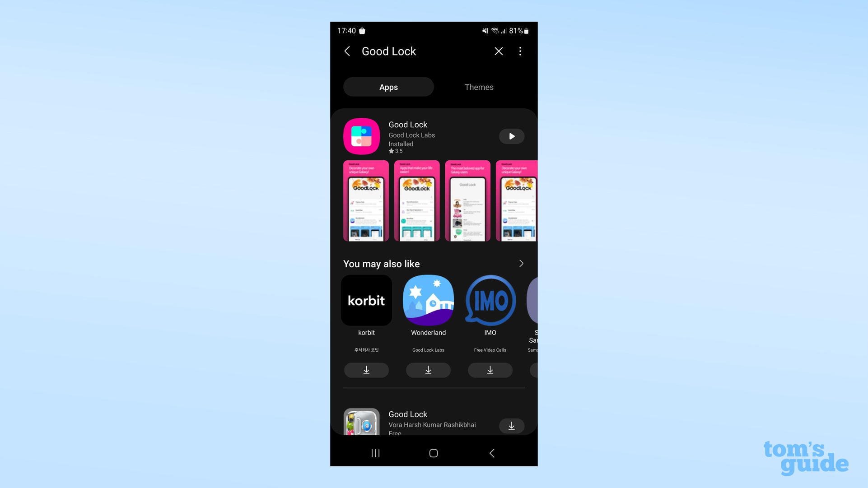The width and height of the screenshot is (868, 488).
Task: Tap the IMO Free Video Calls icon
Action: (x=490, y=300)
